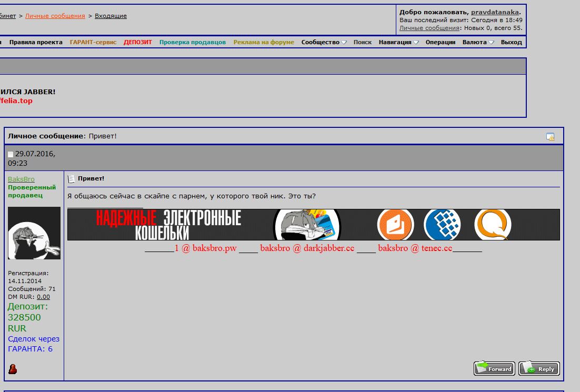This screenshot has height=392, width=580.
Task: Click the Депозит: 328500 RUR text
Action: click(x=28, y=317)
